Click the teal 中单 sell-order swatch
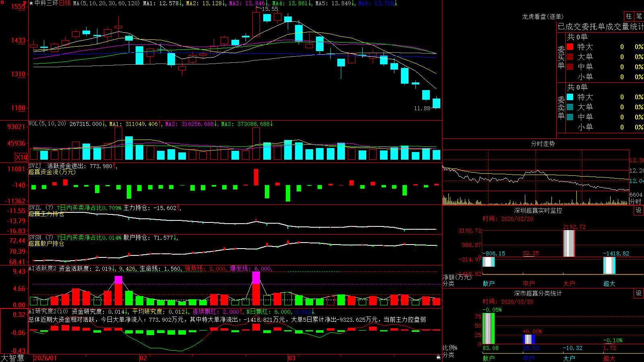 tap(570, 117)
